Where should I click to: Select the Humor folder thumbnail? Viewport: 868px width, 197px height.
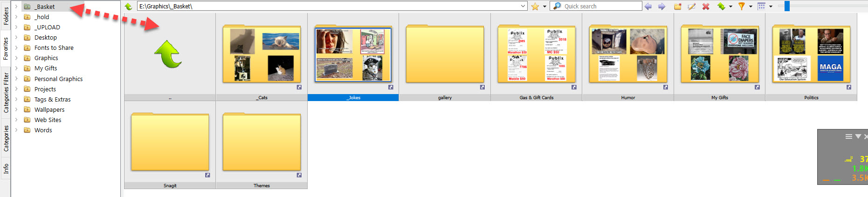pyautogui.click(x=628, y=54)
